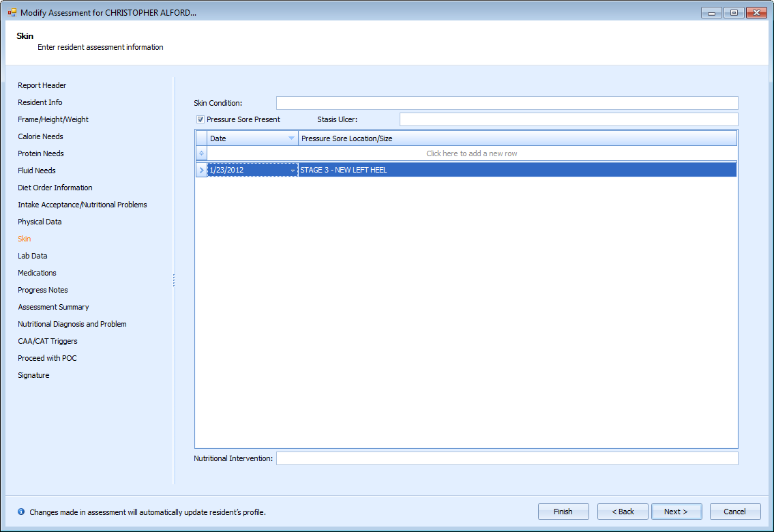Click the new row asterisk indicator
774x532 pixels.
[x=201, y=153]
